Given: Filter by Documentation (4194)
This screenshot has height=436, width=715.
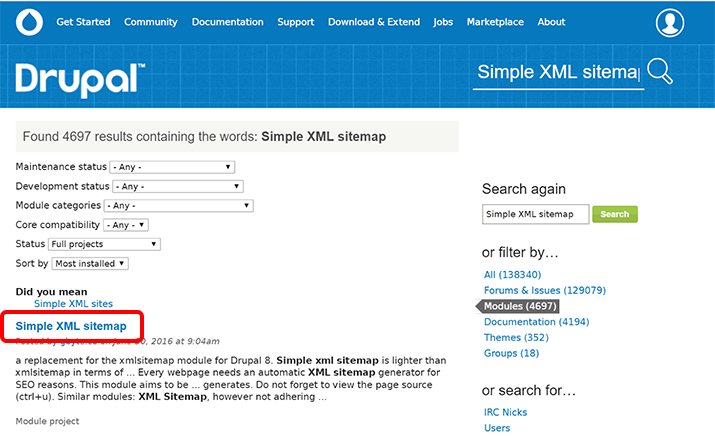Looking at the screenshot, I should point(537,322).
